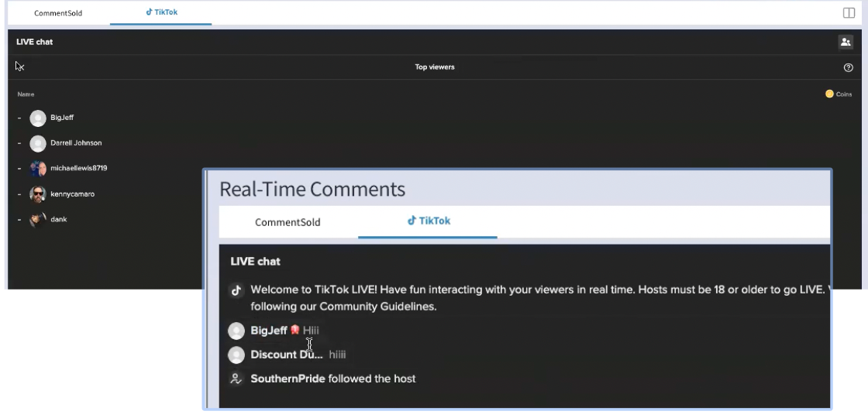
Task: Click the Name column header
Action: (x=26, y=94)
